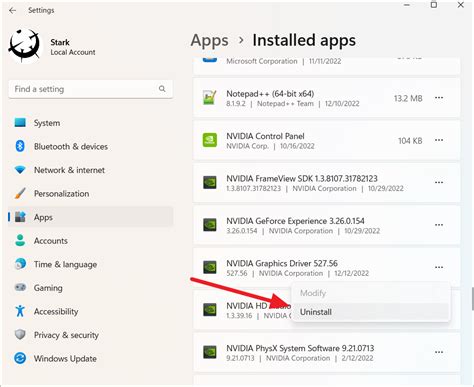Viewport: 474px width, 387px height.
Task: Click the installed apps list scrollbar
Action: (472, 298)
